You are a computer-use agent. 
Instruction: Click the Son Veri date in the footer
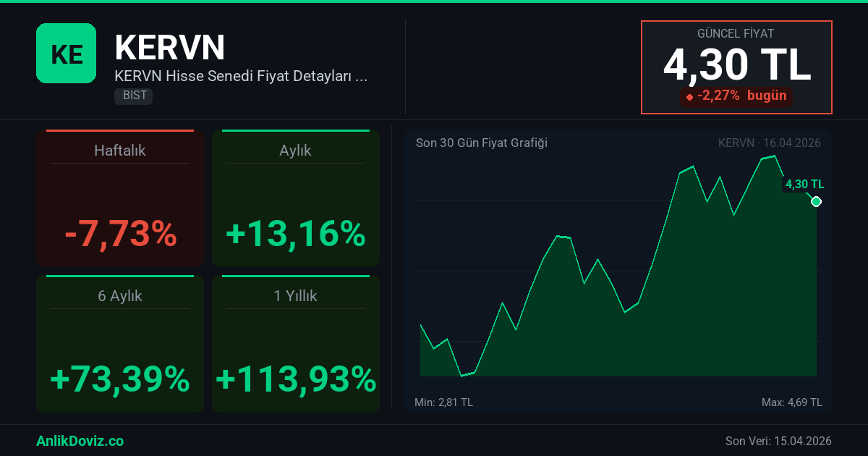pyautogui.click(x=778, y=441)
